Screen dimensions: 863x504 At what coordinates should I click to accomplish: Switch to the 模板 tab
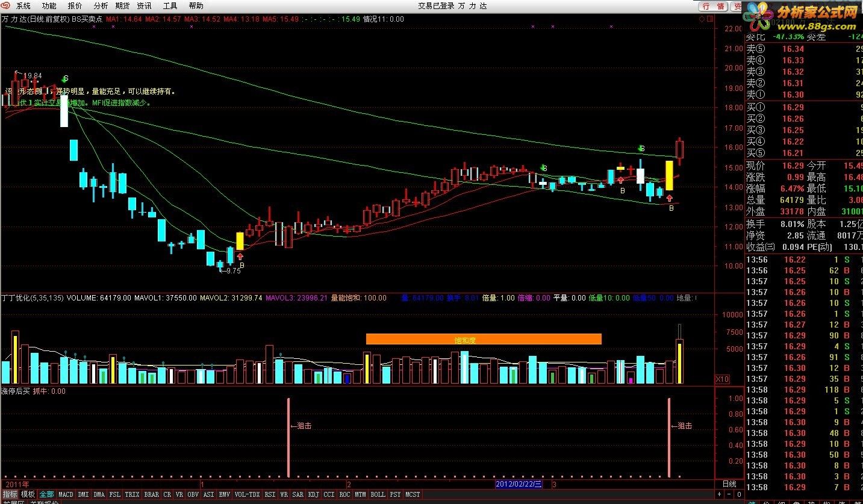28,494
